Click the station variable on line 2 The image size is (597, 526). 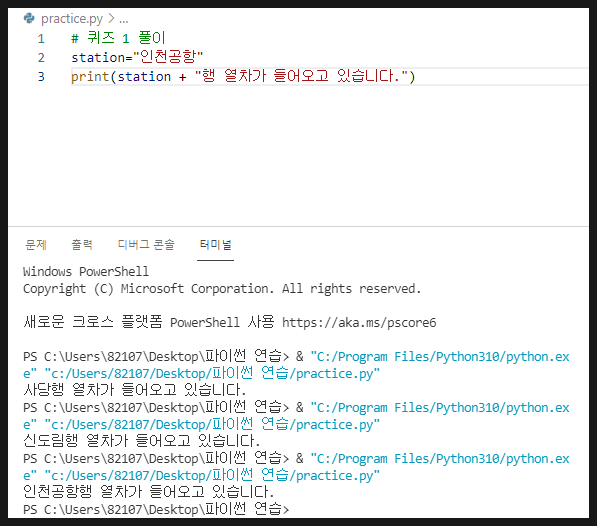point(98,57)
